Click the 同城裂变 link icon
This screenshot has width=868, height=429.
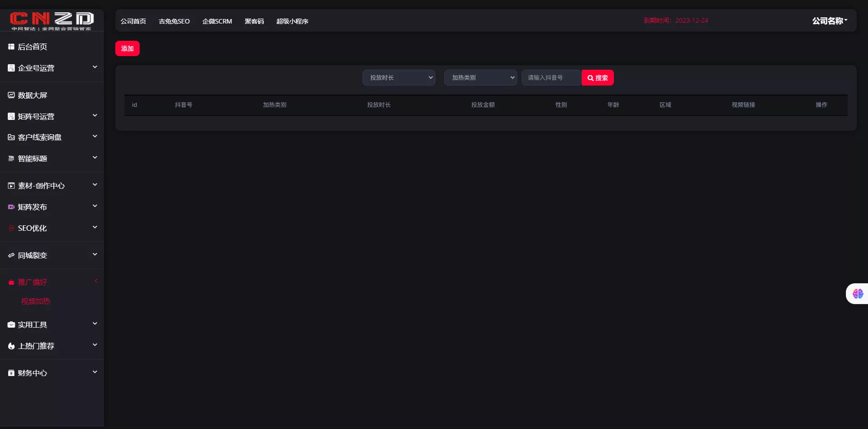pyautogui.click(x=11, y=255)
